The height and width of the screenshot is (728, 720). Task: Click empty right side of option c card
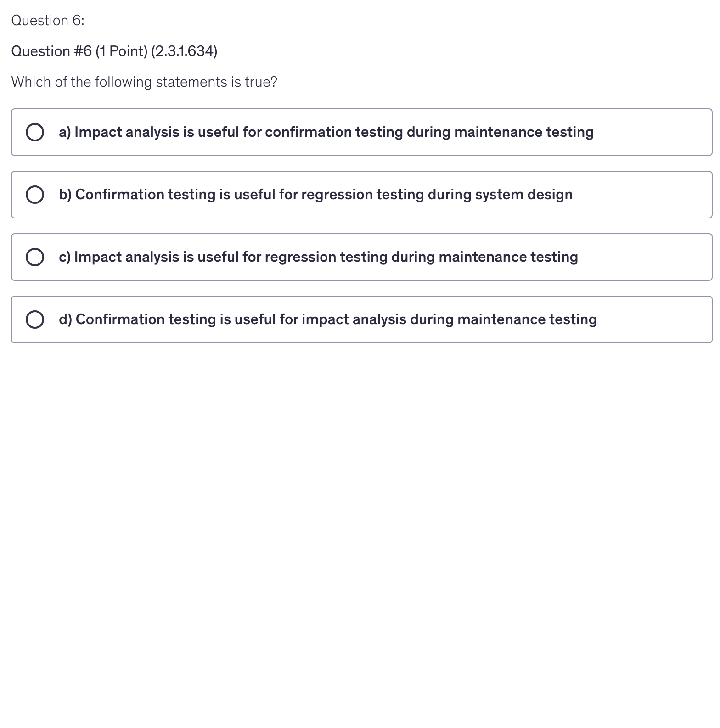(652, 257)
